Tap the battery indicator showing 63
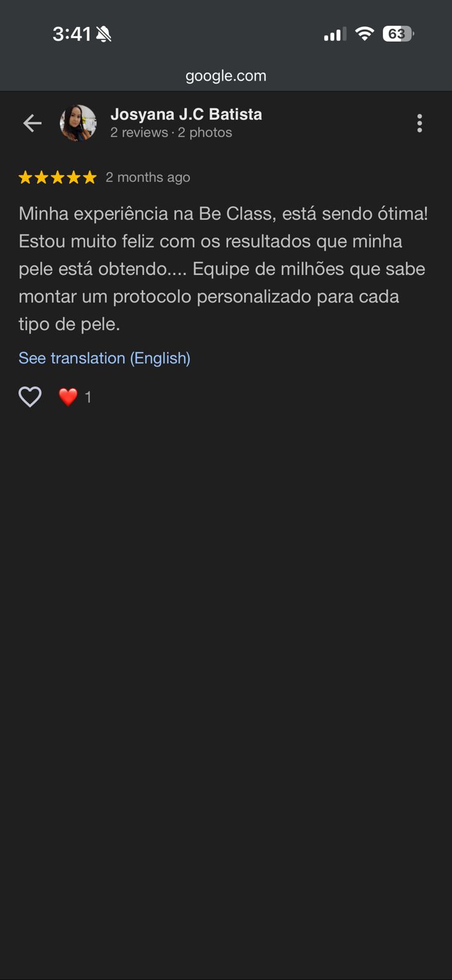This screenshot has width=452, height=980. (398, 34)
